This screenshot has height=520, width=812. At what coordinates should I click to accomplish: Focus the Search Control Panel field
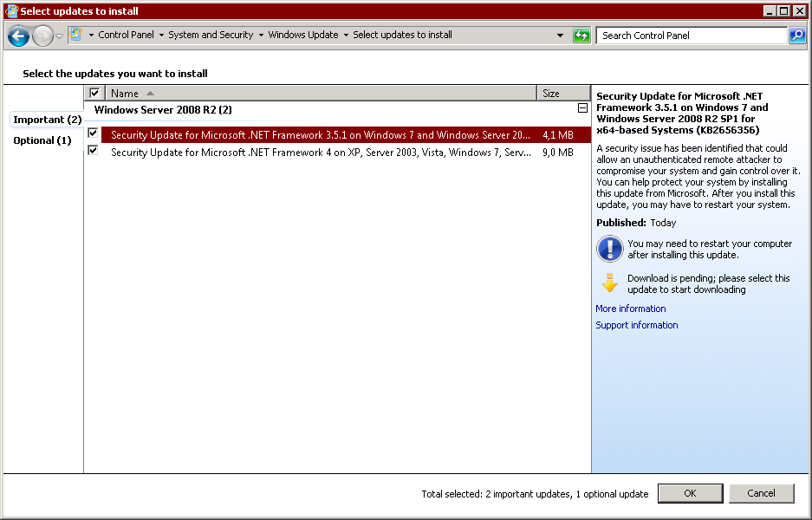(x=692, y=36)
